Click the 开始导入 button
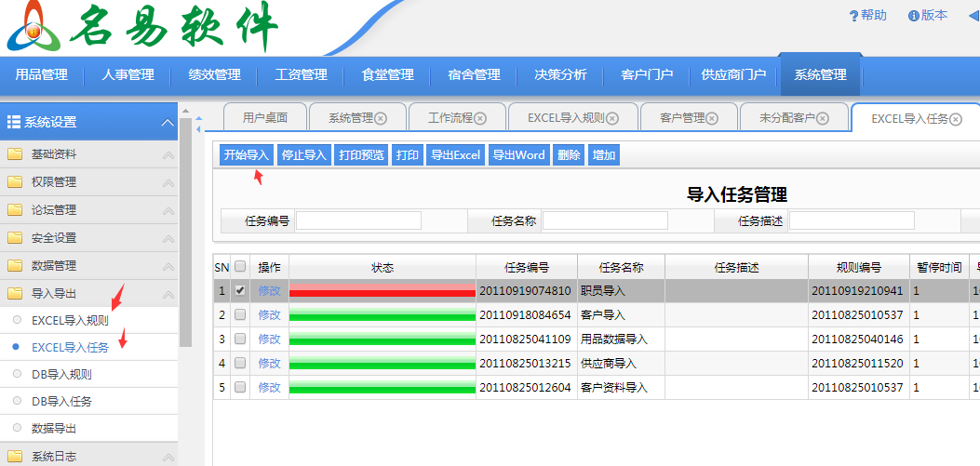Screen dimensions: 980x466 pos(247,155)
